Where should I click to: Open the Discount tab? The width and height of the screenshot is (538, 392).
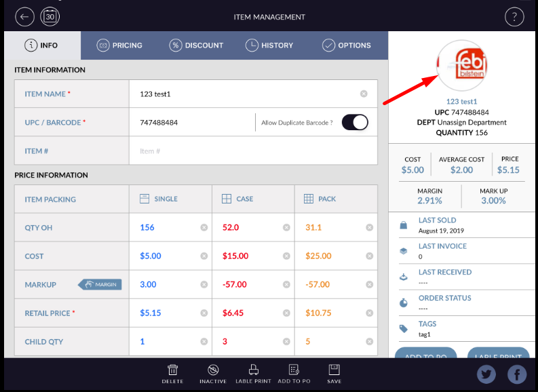coord(196,45)
